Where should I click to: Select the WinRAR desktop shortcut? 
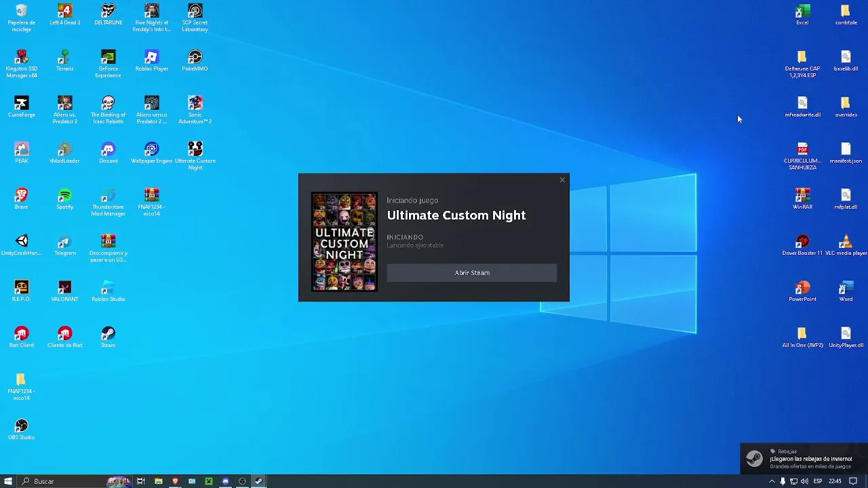[x=803, y=199]
